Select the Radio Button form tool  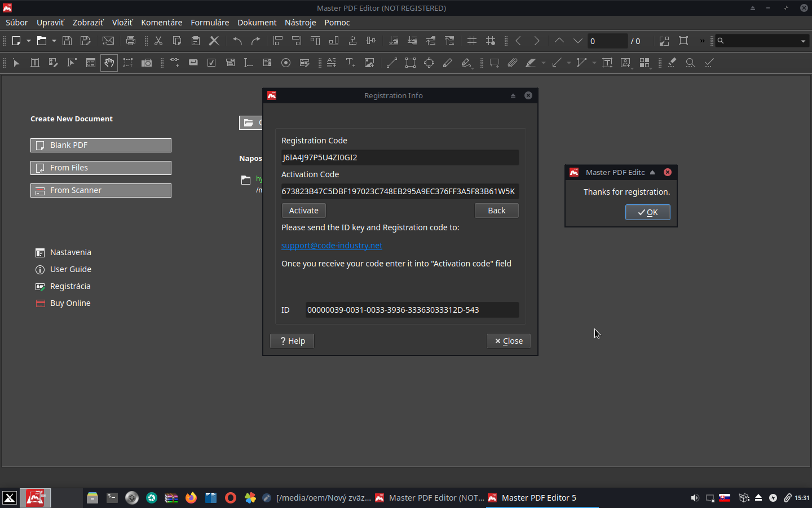tap(286, 63)
